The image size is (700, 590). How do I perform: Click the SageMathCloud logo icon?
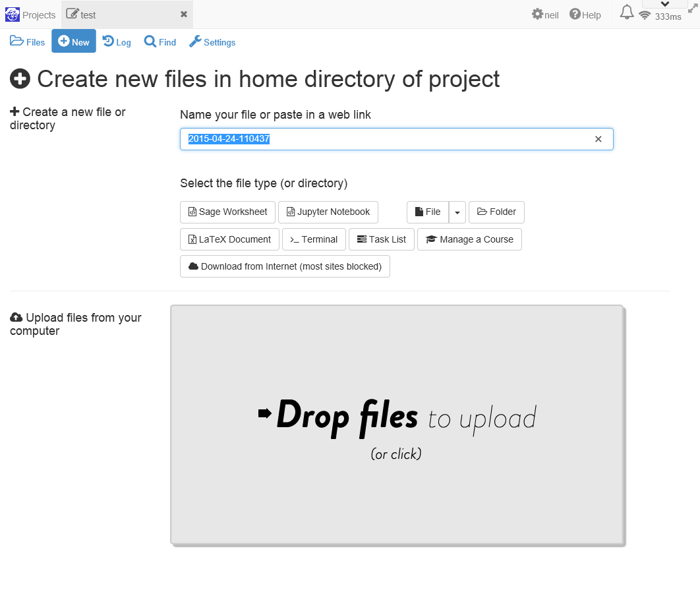[x=12, y=15]
